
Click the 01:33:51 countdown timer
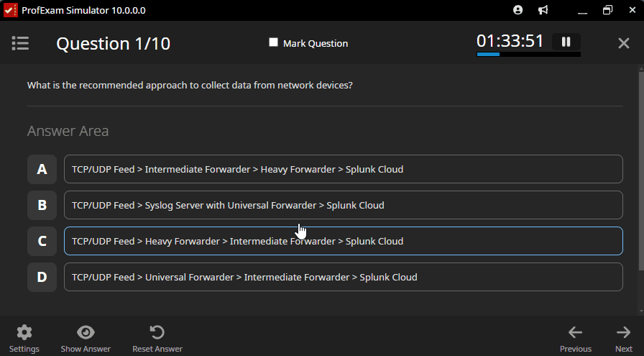(510, 41)
